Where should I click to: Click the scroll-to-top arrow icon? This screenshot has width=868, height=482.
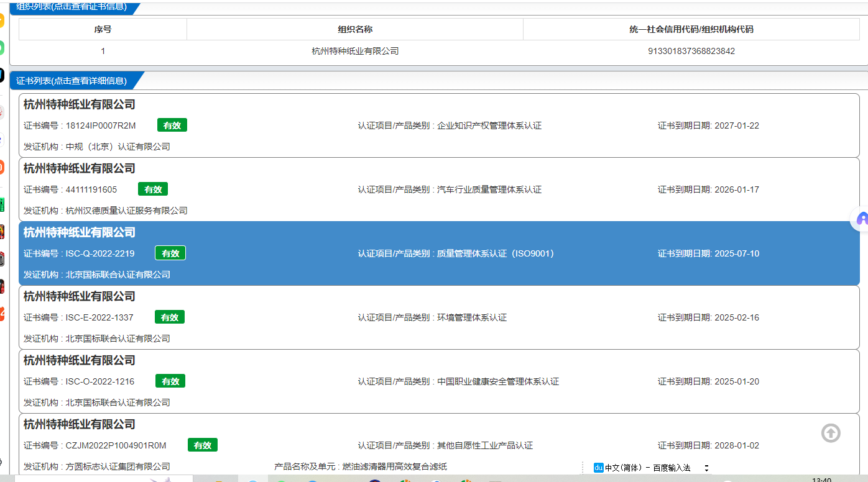tap(831, 433)
